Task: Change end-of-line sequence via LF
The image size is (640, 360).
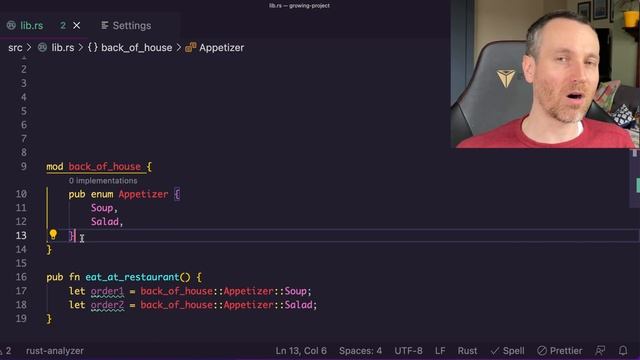Action: (x=440, y=351)
